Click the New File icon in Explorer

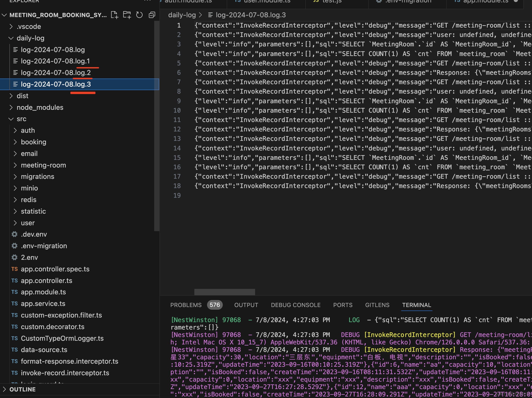tap(114, 15)
